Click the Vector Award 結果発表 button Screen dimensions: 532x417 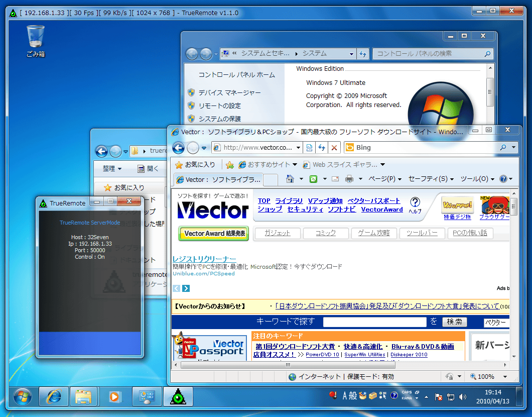(x=214, y=233)
